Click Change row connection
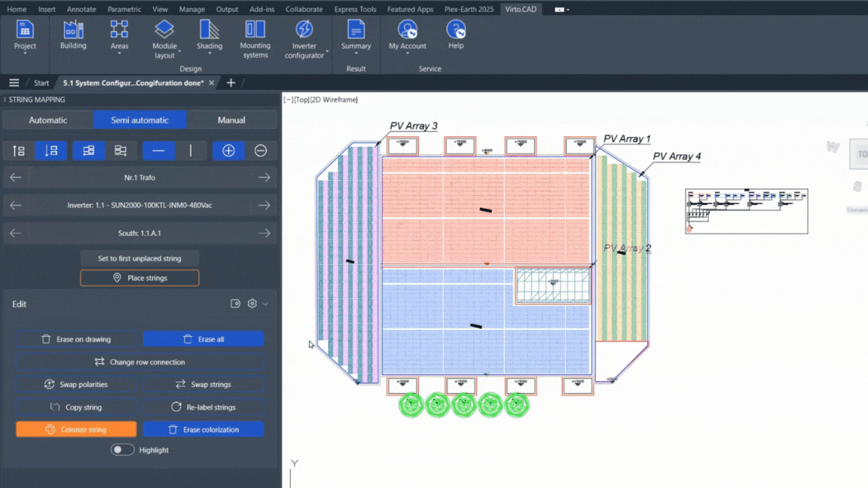868x488 pixels. coord(139,361)
